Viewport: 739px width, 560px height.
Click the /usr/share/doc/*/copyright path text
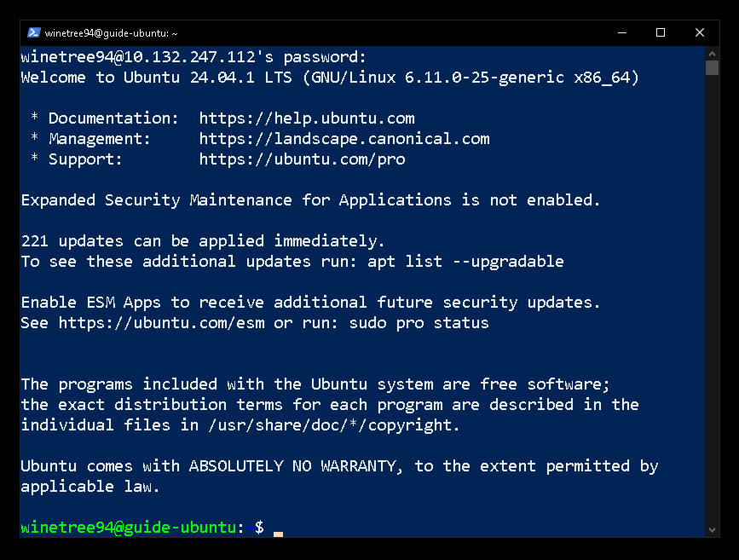(x=333, y=425)
